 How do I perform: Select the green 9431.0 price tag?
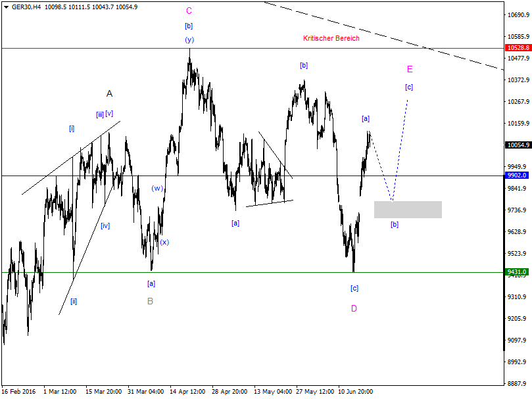point(517,272)
